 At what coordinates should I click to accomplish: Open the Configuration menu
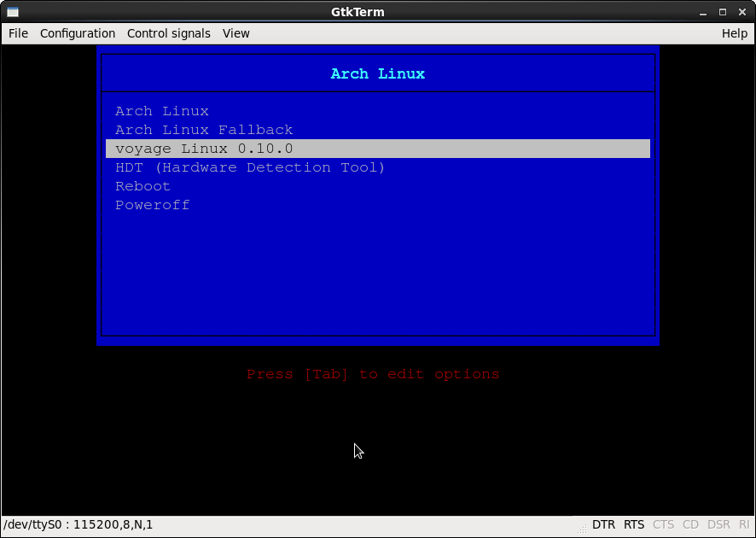78,33
